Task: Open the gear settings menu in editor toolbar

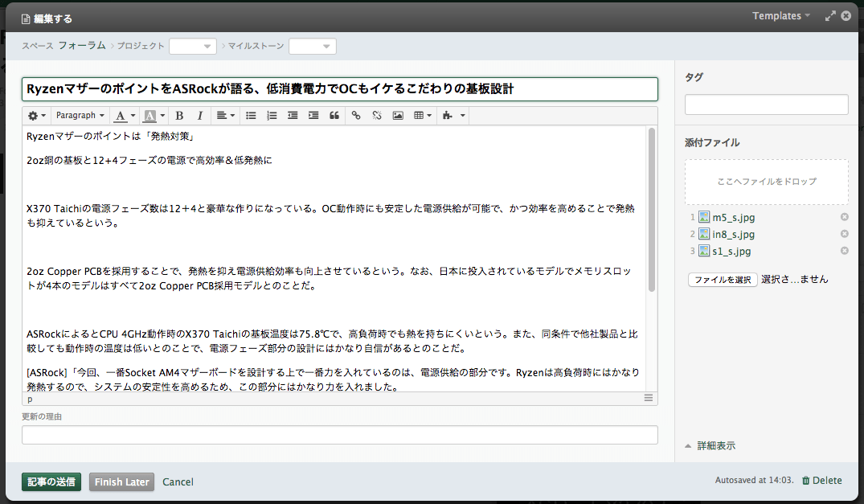Action: pyautogui.click(x=36, y=116)
